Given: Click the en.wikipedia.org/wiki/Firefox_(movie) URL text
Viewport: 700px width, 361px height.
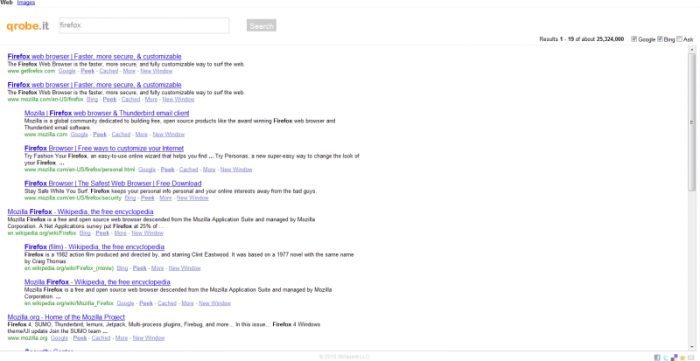Looking at the screenshot, I should coord(69,268).
